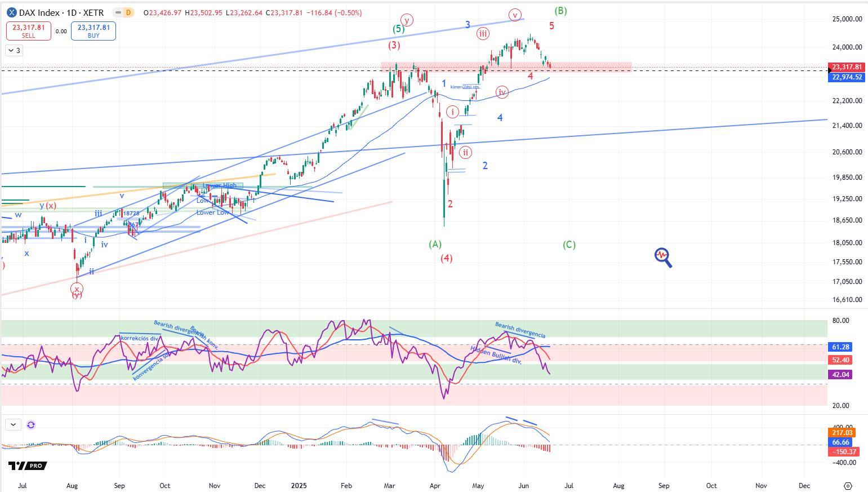The height and width of the screenshot is (492, 868).
Task: Click the 25,000.00 price scale label
Action: coord(847,19)
